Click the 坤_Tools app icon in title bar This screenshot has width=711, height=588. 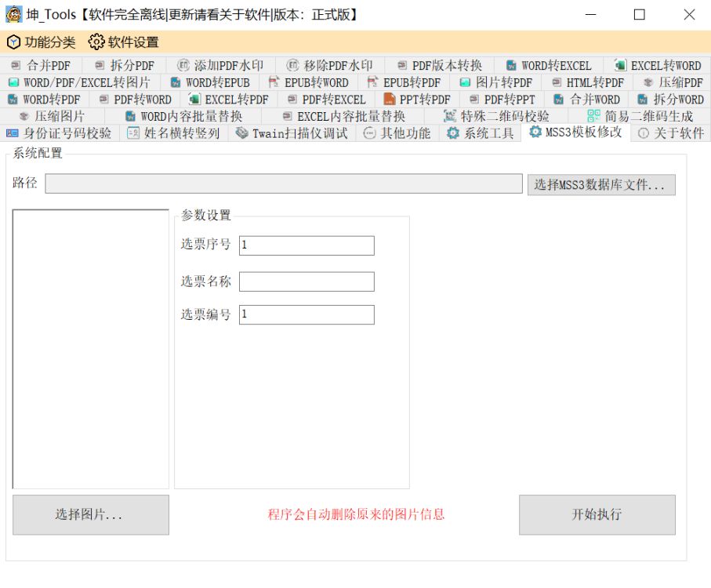pyautogui.click(x=13, y=15)
